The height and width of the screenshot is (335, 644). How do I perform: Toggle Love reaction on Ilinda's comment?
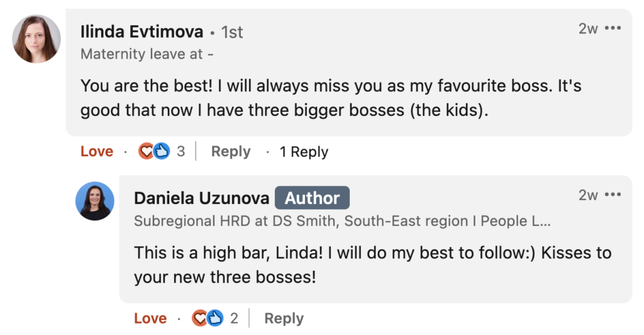tap(97, 152)
